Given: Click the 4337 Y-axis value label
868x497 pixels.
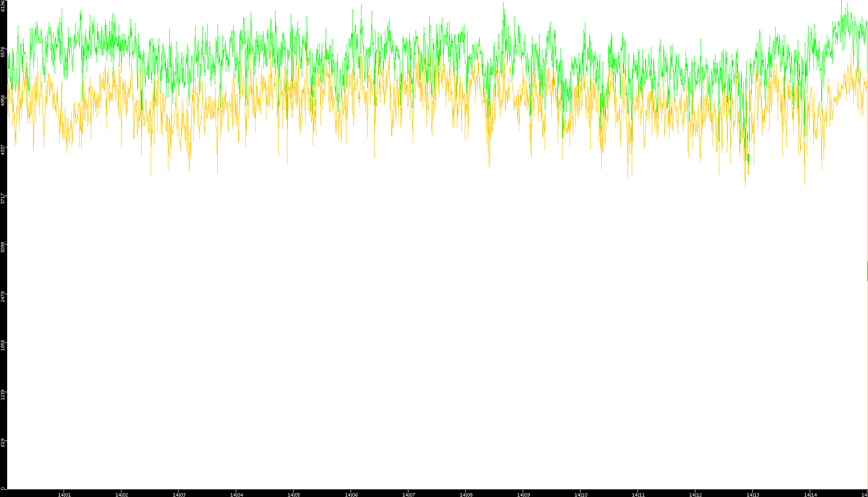Looking at the screenshot, I should [x=3, y=150].
